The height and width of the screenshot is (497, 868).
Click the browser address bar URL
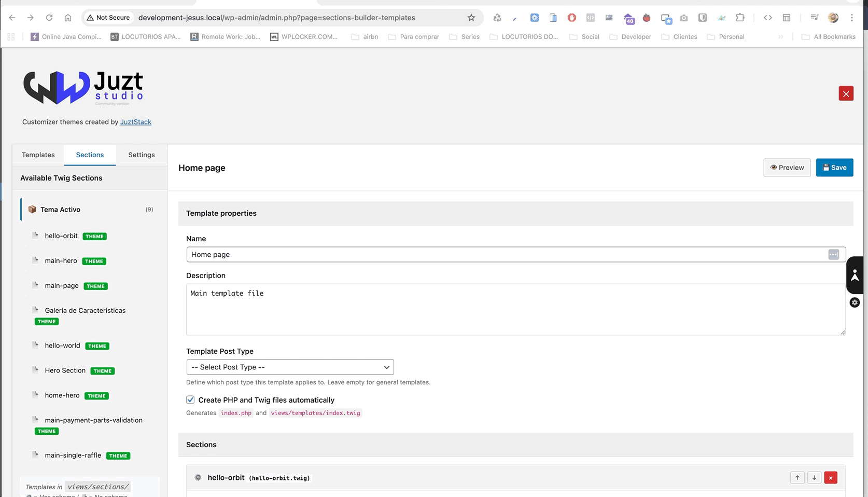pos(277,18)
